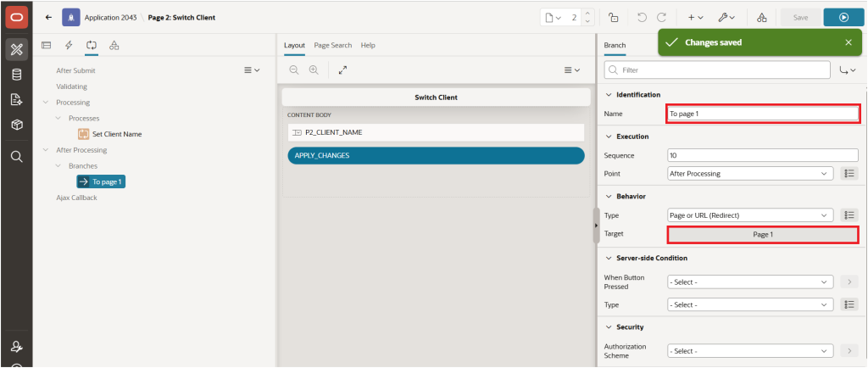This screenshot has width=868, height=368.
Task: Click the page lock icon
Action: [x=614, y=18]
